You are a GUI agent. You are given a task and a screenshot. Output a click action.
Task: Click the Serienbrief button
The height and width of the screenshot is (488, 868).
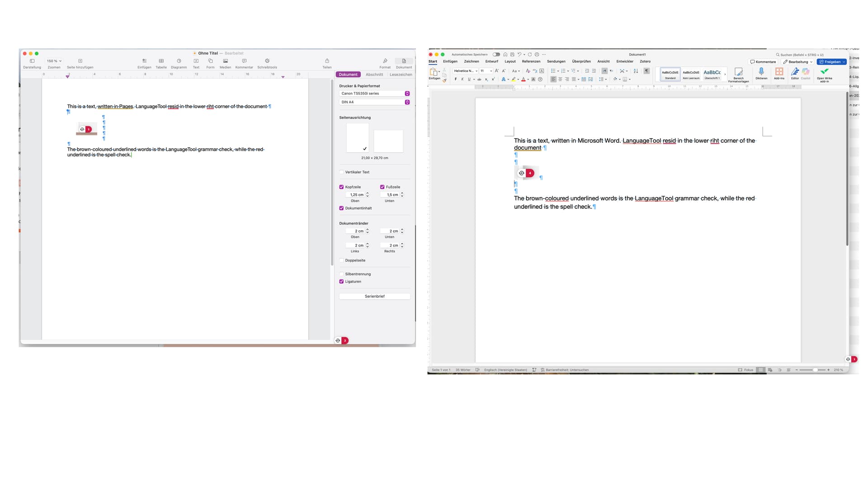pos(374,296)
